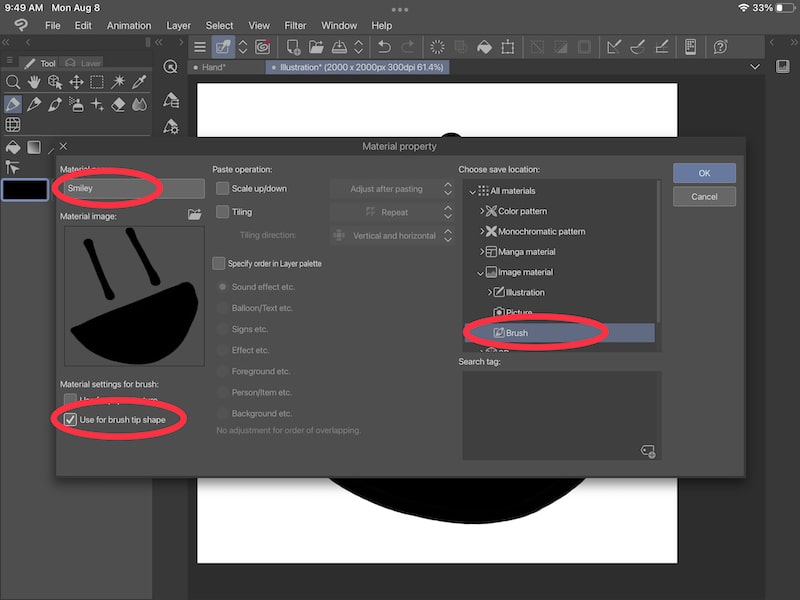Click the black color swatch
The height and width of the screenshot is (600, 800).
pyautogui.click(x=24, y=190)
